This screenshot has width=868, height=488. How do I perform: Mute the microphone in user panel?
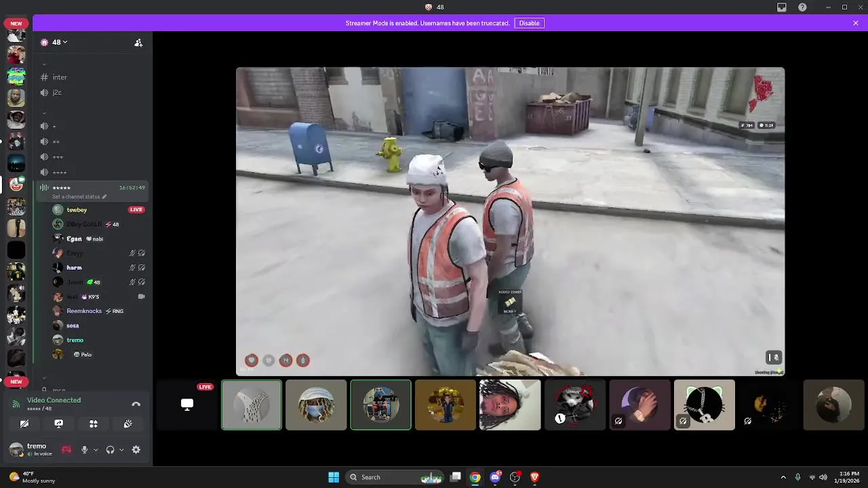tap(84, 449)
